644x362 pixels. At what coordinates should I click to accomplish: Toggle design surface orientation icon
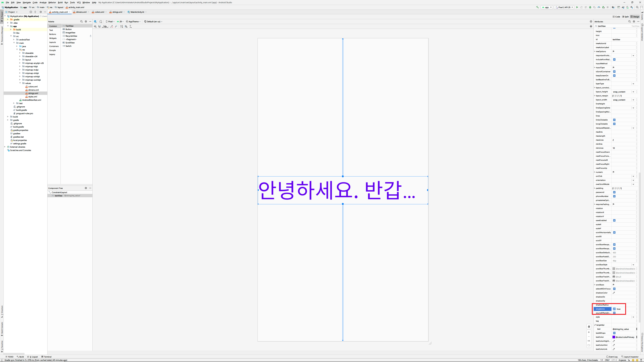(101, 21)
